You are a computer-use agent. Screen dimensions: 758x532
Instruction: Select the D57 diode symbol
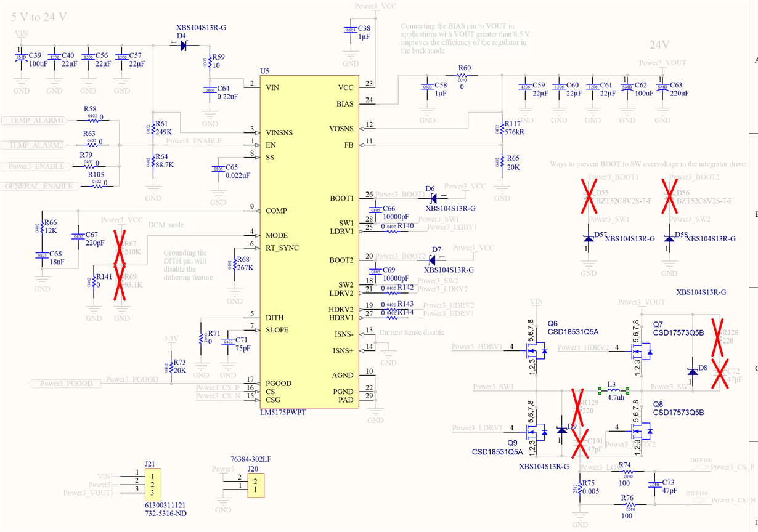[x=589, y=238]
